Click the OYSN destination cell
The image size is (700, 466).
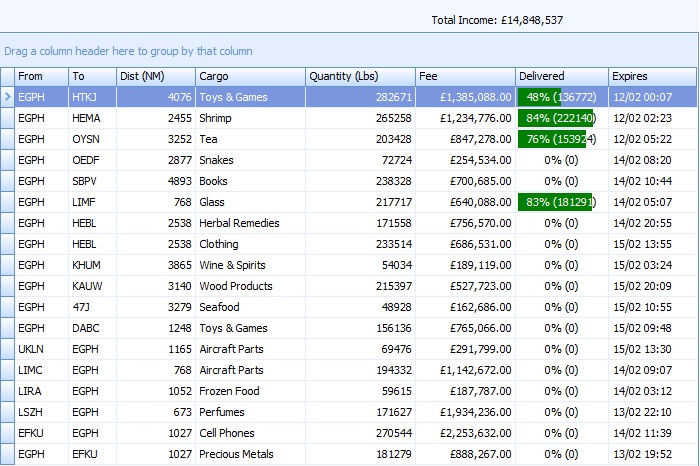[92, 139]
